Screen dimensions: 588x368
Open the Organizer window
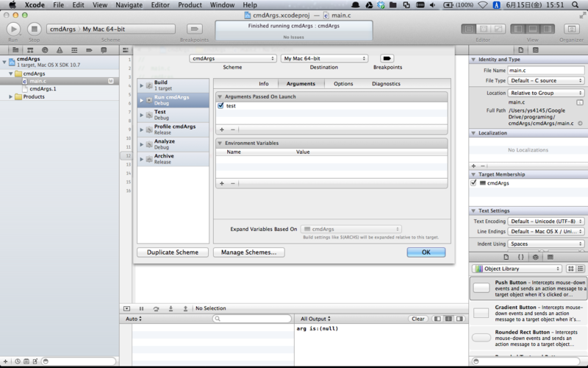[572, 29]
